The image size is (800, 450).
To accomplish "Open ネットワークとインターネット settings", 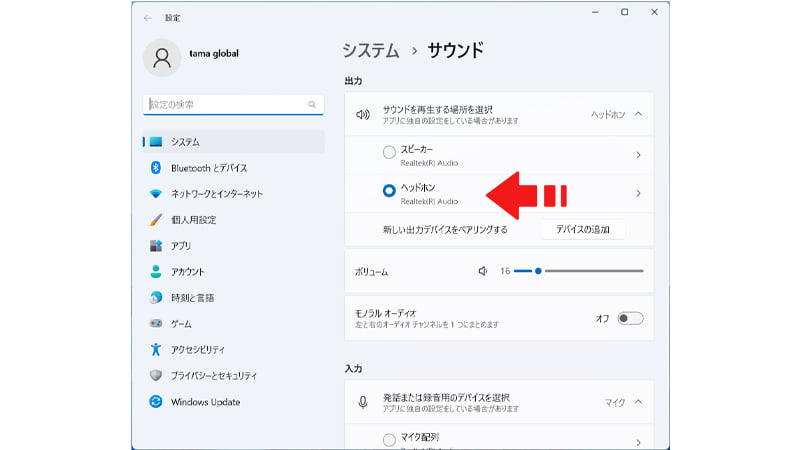I will click(x=216, y=194).
